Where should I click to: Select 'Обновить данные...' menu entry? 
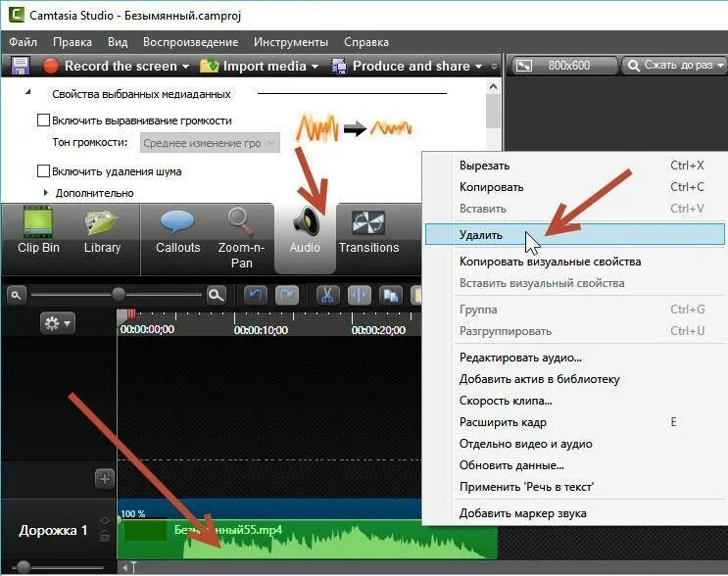point(575,464)
